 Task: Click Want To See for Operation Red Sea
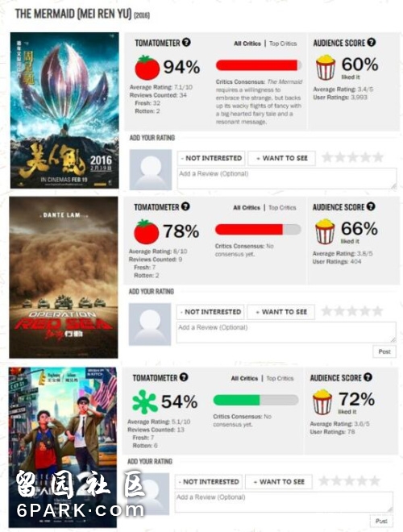(280, 312)
